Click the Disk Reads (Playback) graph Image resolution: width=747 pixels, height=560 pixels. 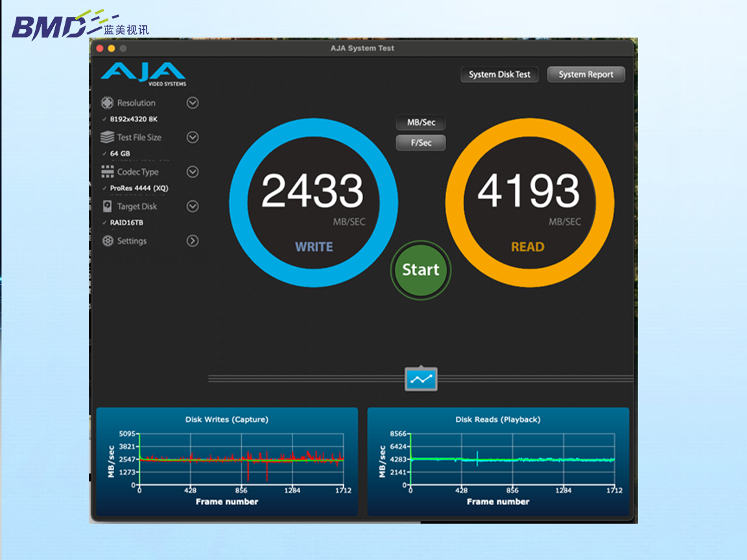coord(498,461)
